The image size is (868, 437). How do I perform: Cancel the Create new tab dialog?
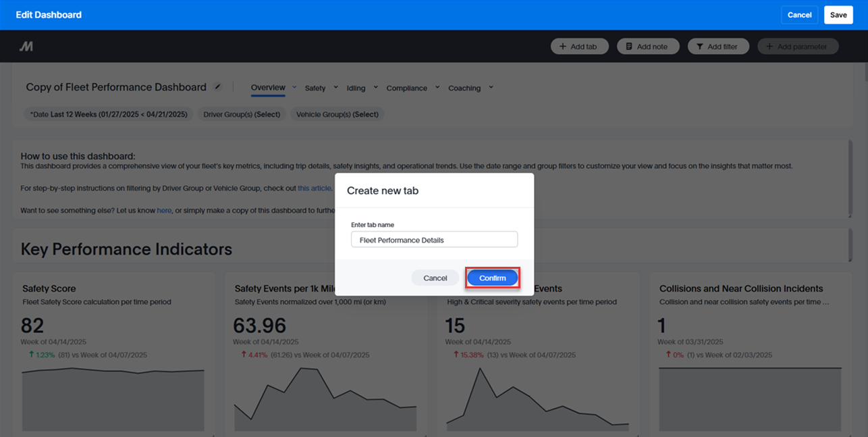(x=435, y=278)
